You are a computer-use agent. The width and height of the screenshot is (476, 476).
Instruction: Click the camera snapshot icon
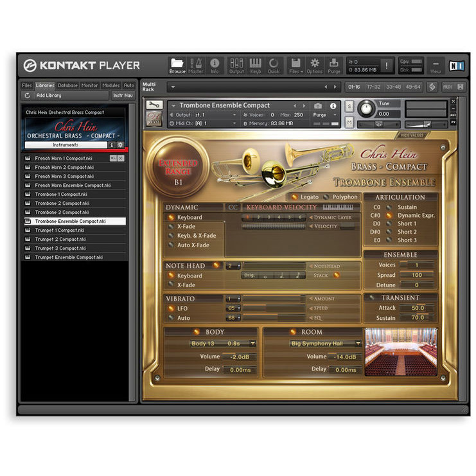point(318,106)
